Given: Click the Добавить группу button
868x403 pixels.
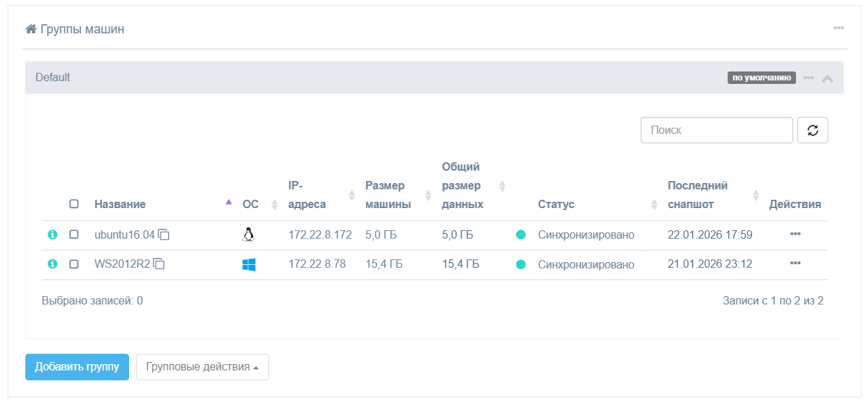Looking at the screenshot, I should pyautogui.click(x=77, y=367).
